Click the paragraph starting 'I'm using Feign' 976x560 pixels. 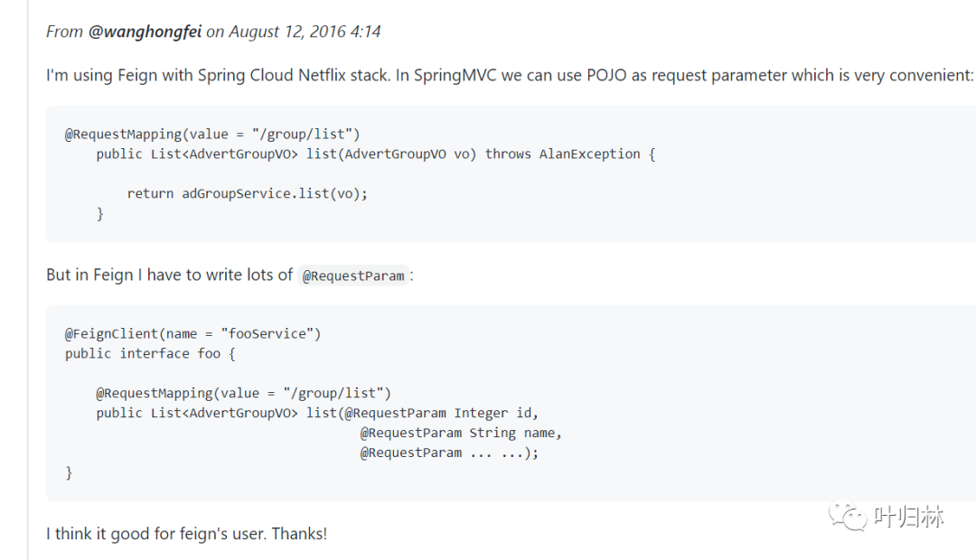[x=509, y=75]
